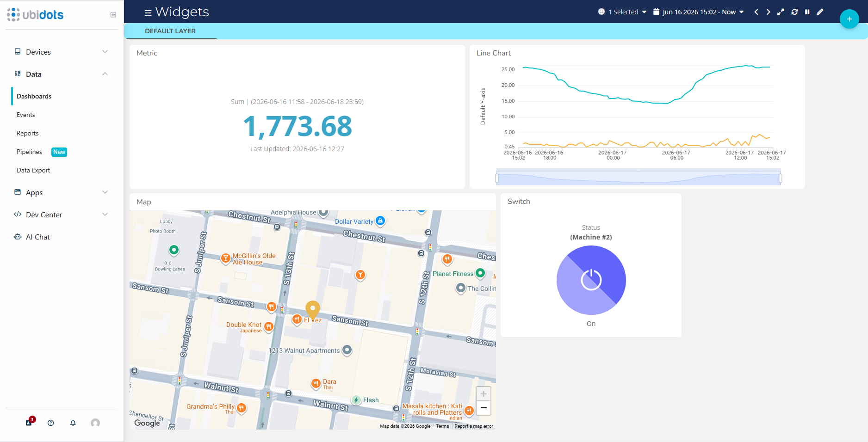868x442 pixels.
Task: Open the hamburger menu next to Widgets
Action: 148,12
